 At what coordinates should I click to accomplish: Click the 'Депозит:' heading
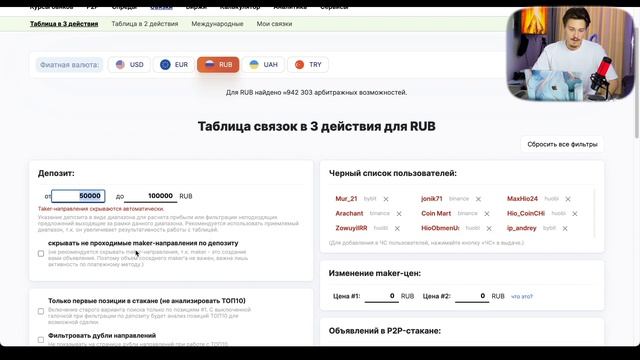coord(56,173)
